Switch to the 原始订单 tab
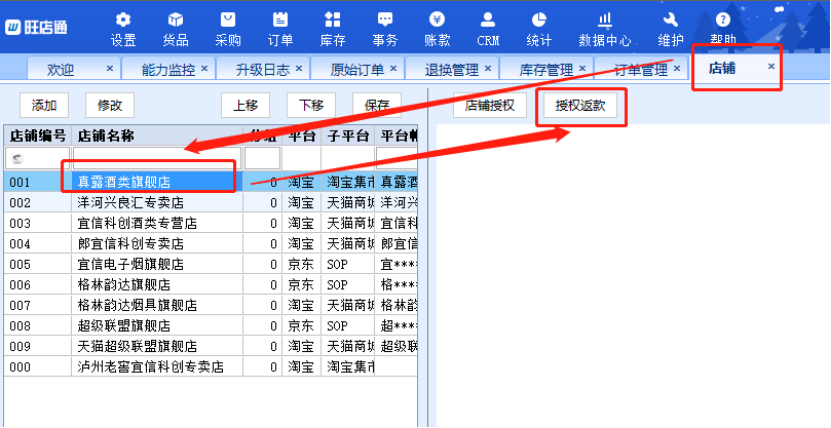831x428 pixels. point(357,69)
